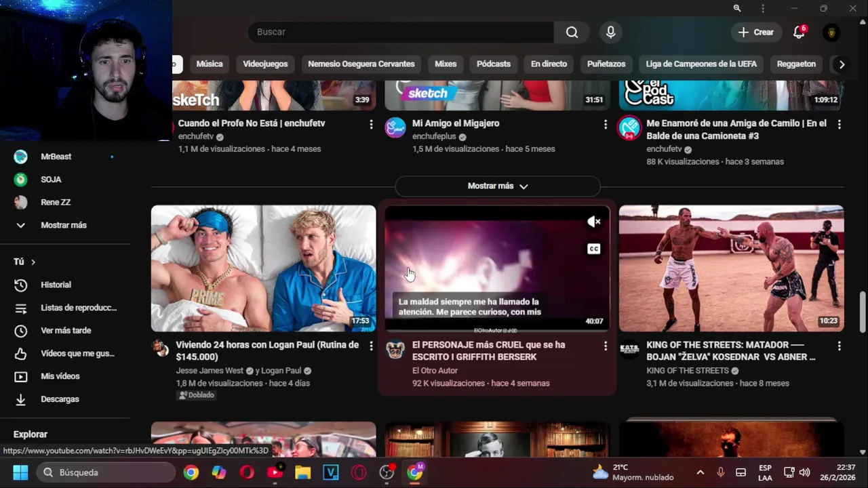Viewport: 868px width, 488px height.
Task: Select the Reggaeton chip
Action: click(796, 64)
